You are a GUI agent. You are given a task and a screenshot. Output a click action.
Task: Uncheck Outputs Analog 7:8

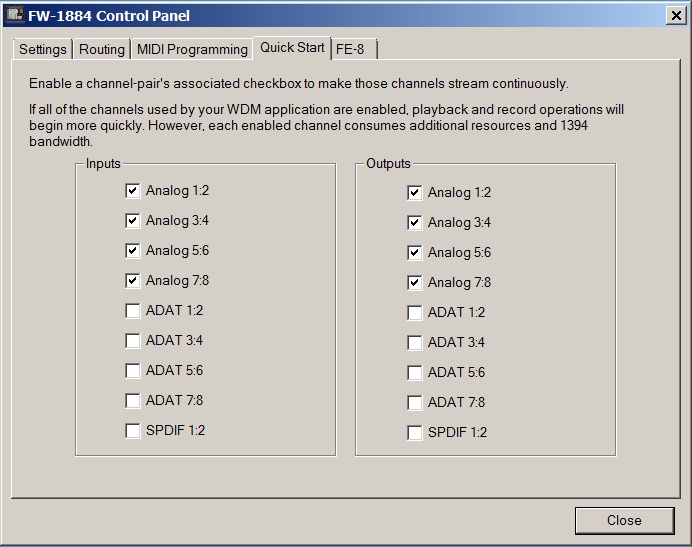tap(414, 283)
